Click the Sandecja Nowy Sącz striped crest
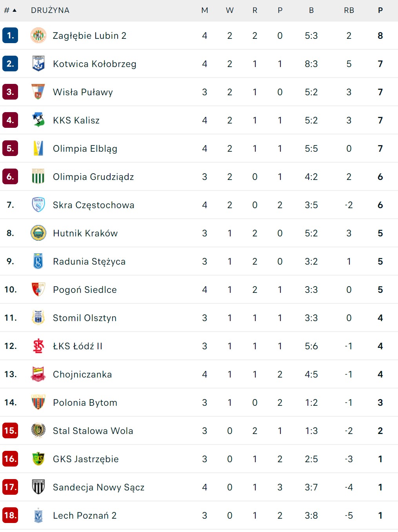The height and width of the screenshot is (532, 398). (x=38, y=487)
